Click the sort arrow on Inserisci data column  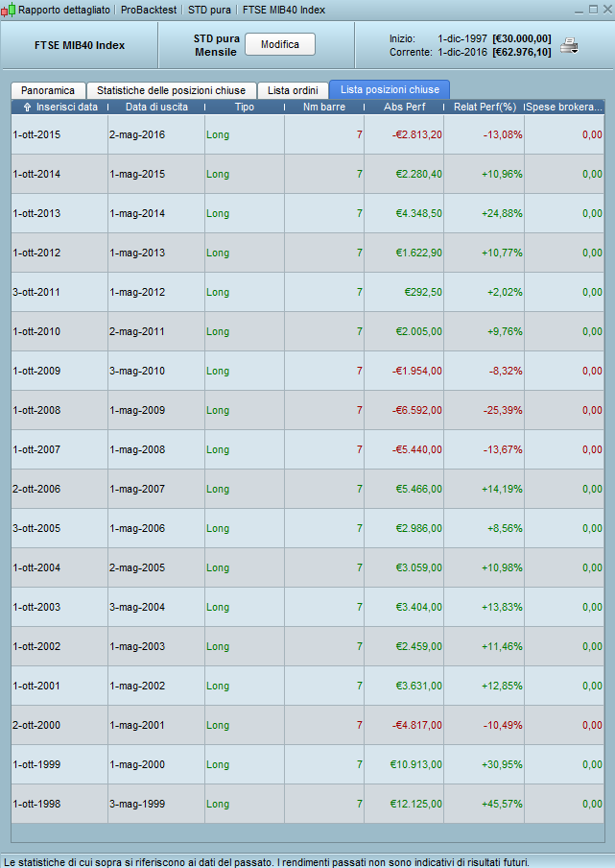coord(27,108)
